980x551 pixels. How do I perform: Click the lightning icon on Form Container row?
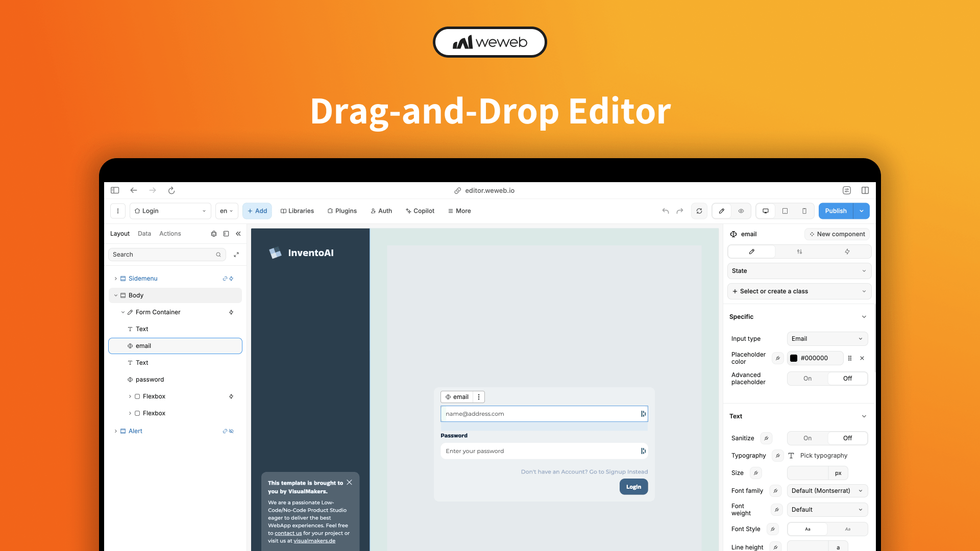click(231, 312)
